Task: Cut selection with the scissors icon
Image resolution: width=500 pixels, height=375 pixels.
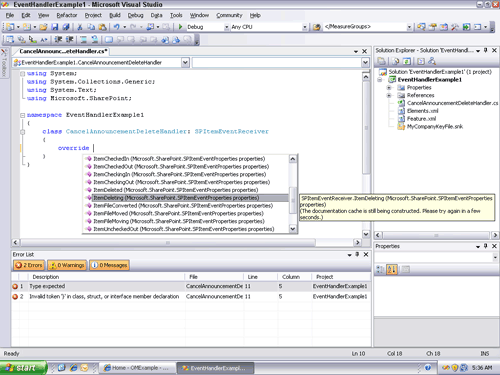Action: [80, 27]
